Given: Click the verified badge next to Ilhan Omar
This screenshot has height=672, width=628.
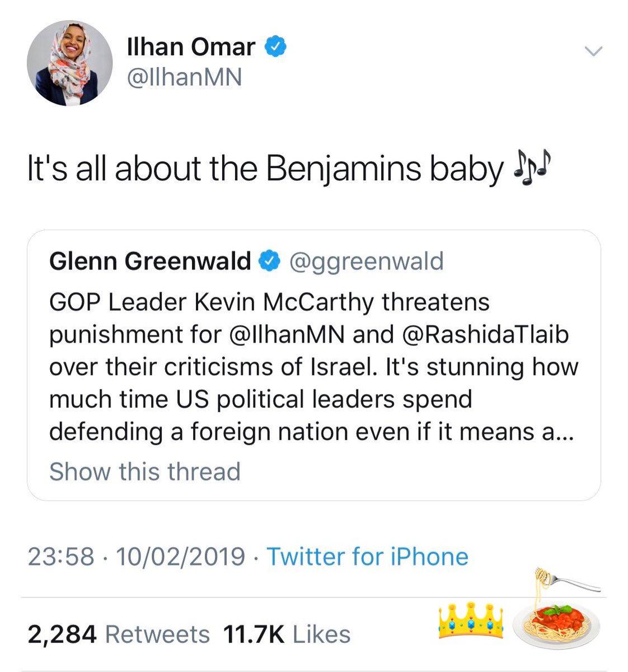Looking at the screenshot, I should point(275,47).
